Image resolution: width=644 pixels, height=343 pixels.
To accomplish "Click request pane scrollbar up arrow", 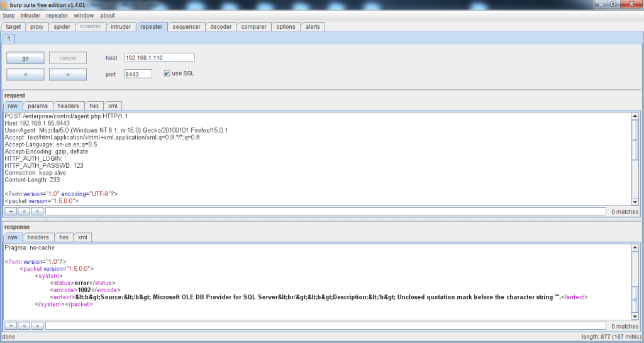I will [635, 116].
